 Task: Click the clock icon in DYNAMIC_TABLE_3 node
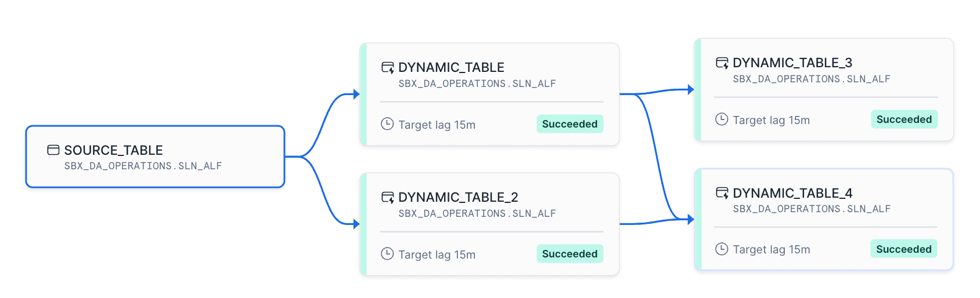click(722, 119)
